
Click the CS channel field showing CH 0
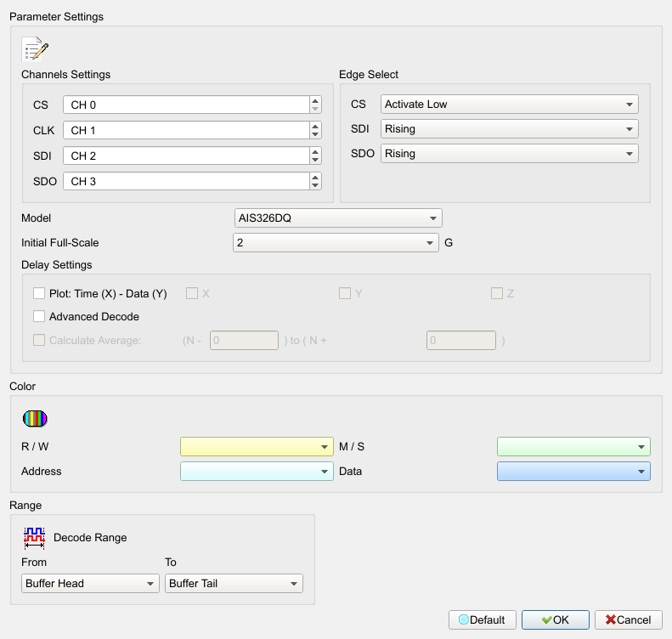[186, 105]
